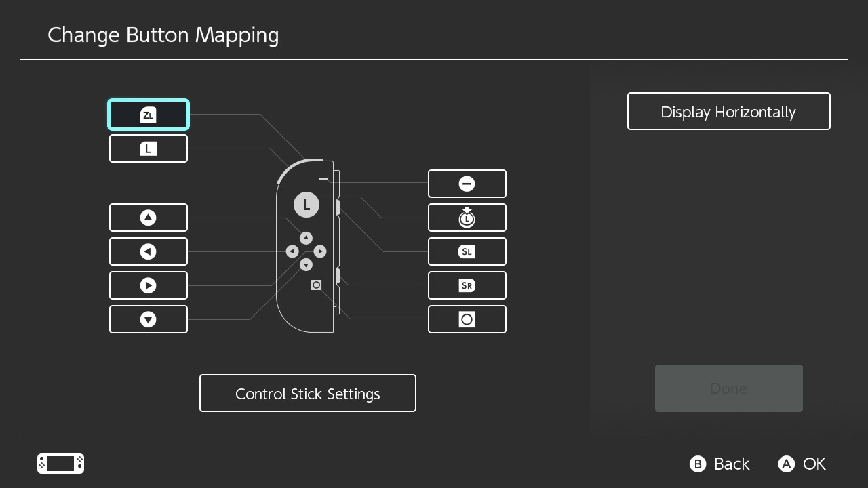
Task: Go Back using the B prompt
Action: point(719,464)
